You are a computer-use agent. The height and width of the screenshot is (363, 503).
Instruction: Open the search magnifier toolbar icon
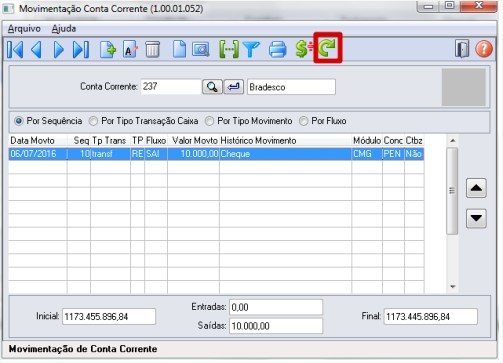(201, 50)
